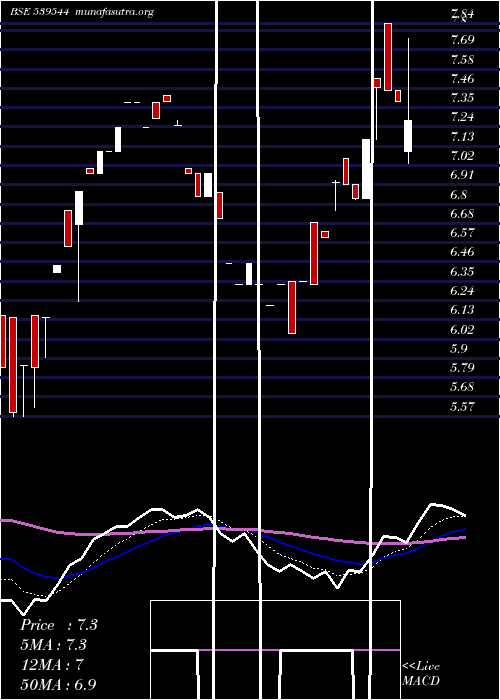Click the red candle spanning 6.24 to 6.02
This screenshot has height=700, width=500.
click(292, 307)
